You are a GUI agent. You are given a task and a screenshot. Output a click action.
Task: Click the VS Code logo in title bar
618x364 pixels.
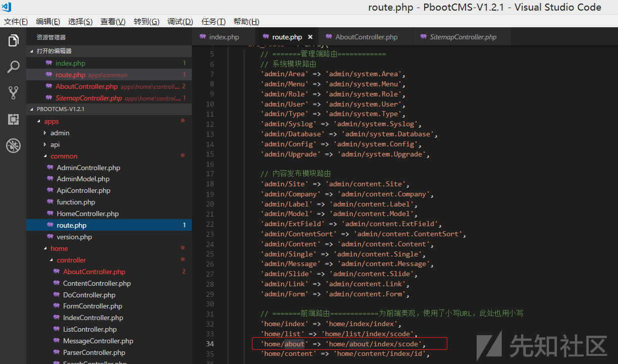(x=7, y=7)
